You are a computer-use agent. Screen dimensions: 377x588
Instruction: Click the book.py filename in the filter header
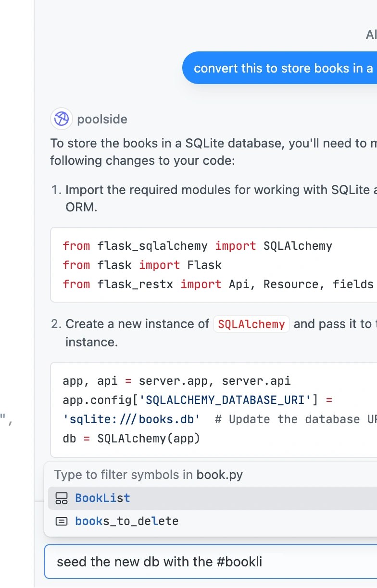point(219,475)
